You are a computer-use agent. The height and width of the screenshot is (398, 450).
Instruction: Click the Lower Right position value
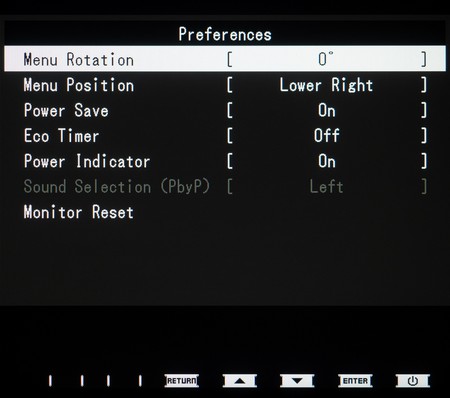point(326,85)
